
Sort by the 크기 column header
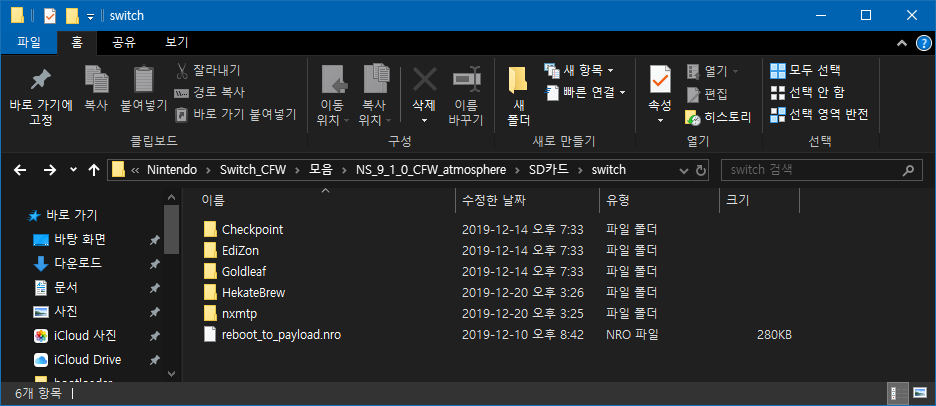coord(759,199)
